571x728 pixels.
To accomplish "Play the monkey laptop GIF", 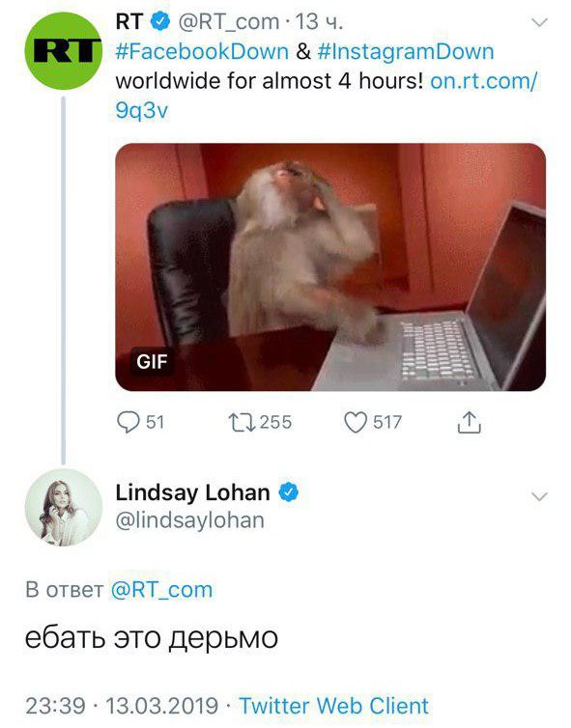I will 330,266.
